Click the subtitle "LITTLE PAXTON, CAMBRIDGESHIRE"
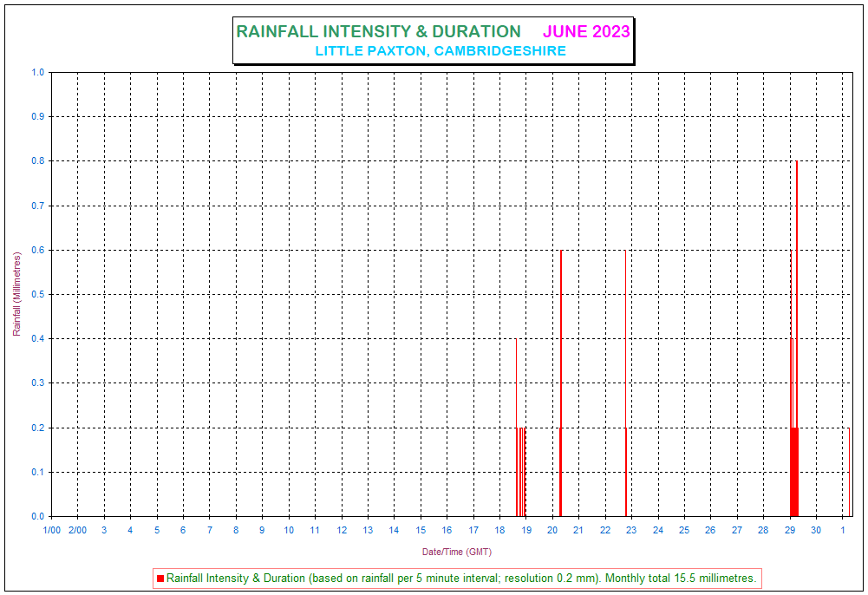 click(x=441, y=51)
